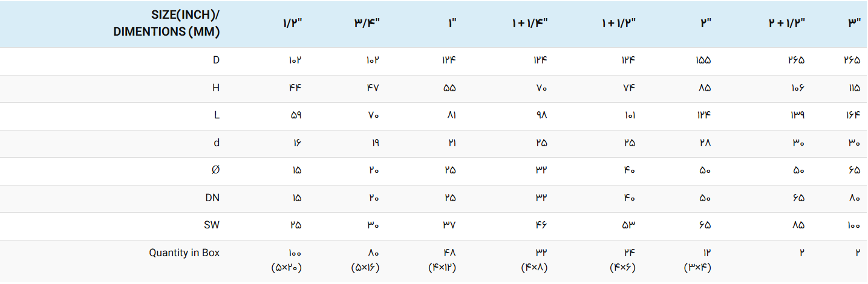Click the 1 + 1/4" column header
868x284 pixels.
coord(529,24)
